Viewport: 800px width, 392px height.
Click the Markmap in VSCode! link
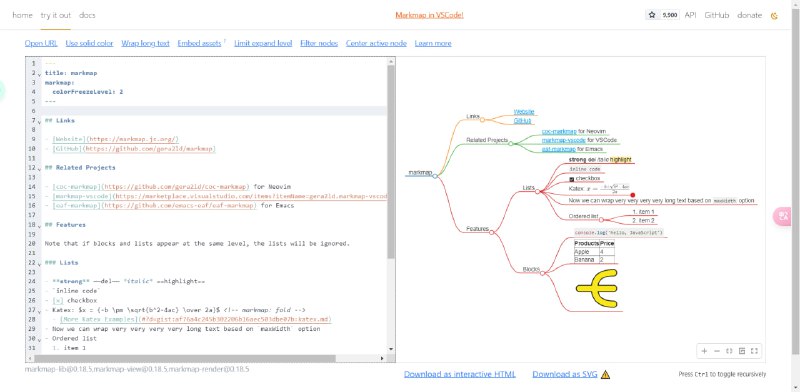(429, 15)
